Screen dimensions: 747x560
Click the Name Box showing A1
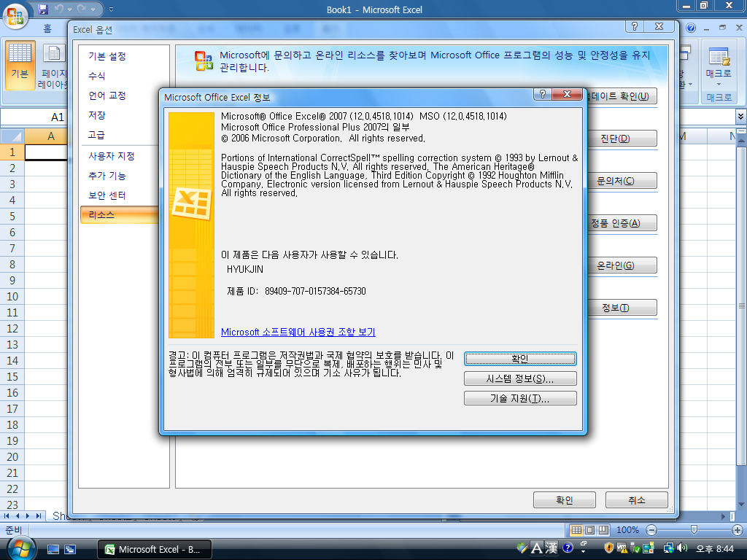[x=34, y=117]
